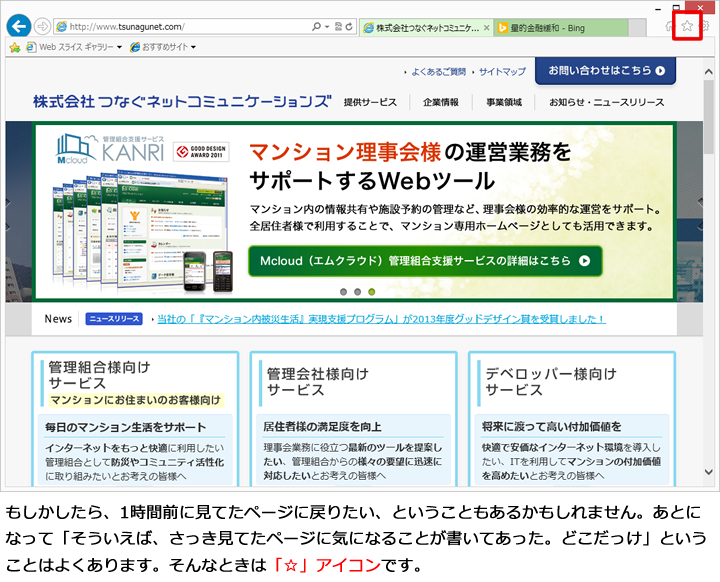The width and height of the screenshot is (720, 582).
Task: Open the address bar autocomplete dropdown arrow
Action: click(327, 27)
